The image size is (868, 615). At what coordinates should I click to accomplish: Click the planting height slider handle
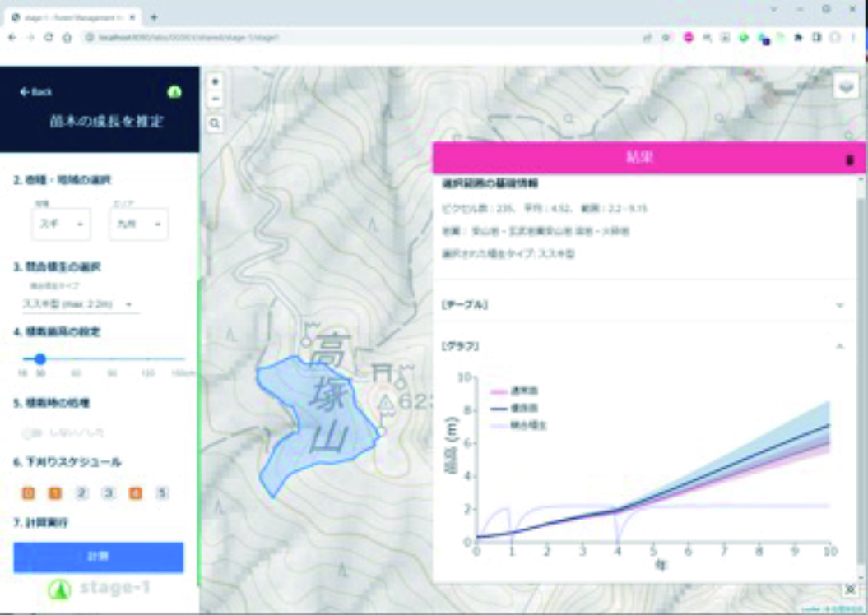pyautogui.click(x=39, y=359)
